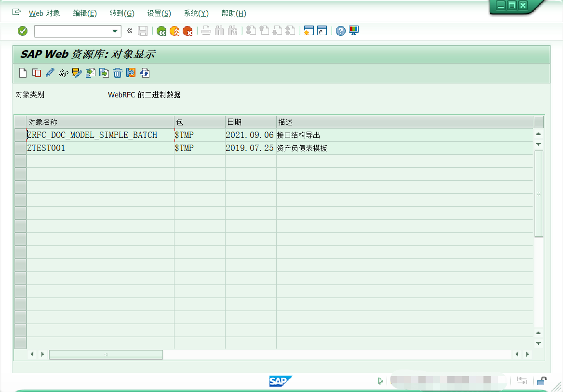Select row header for ZRFC_DOC_MODEL_SIMPLE_BATCH
This screenshot has width=563, height=392.
coord(20,135)
